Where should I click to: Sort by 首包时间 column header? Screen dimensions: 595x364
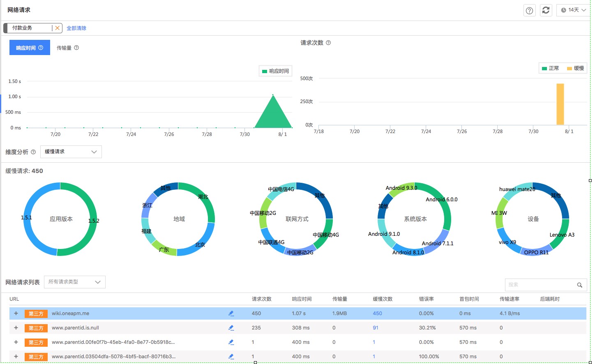[x=469, y=299]
